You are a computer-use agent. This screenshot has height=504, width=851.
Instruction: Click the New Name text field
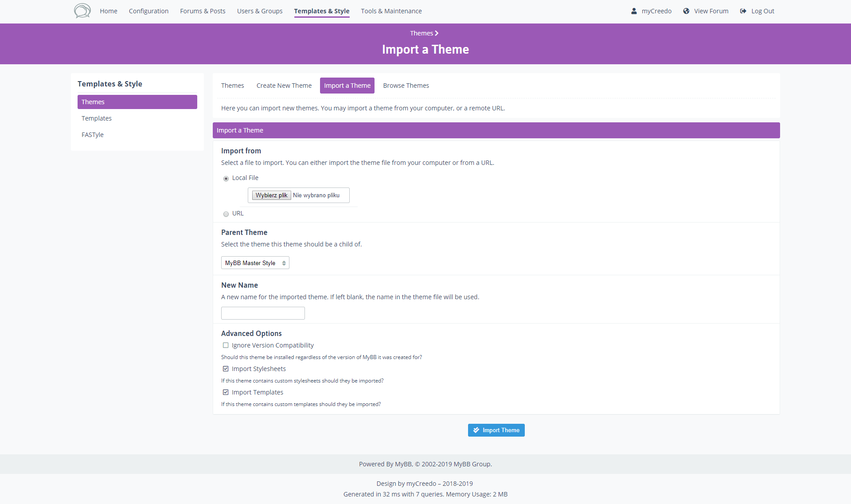263,313
